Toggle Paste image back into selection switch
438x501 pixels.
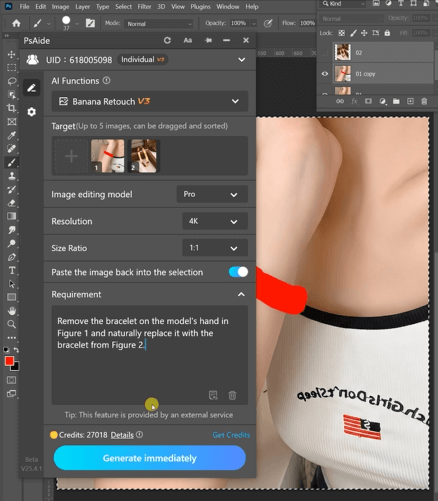coord(238,272)
